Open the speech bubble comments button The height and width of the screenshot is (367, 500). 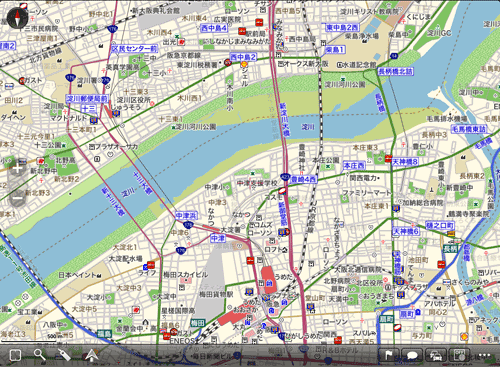pyautogui.click(x=412, y=356)
